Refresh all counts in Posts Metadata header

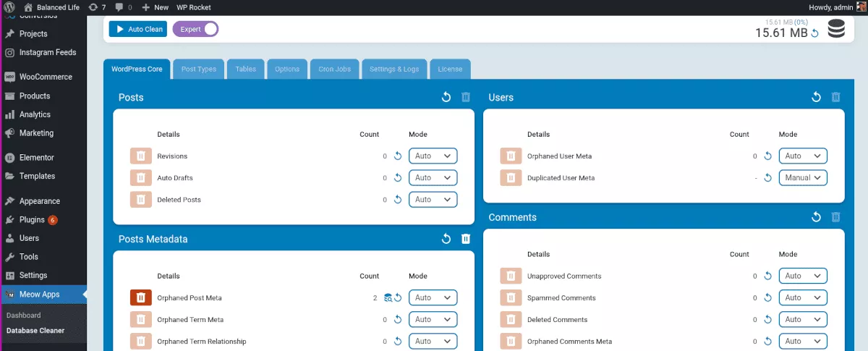point(446,239)
